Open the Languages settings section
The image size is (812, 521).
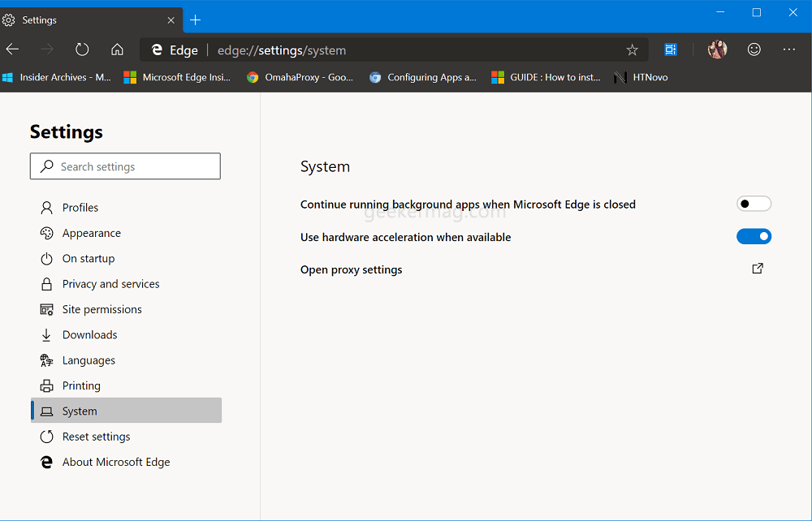[x=127, y=360]
